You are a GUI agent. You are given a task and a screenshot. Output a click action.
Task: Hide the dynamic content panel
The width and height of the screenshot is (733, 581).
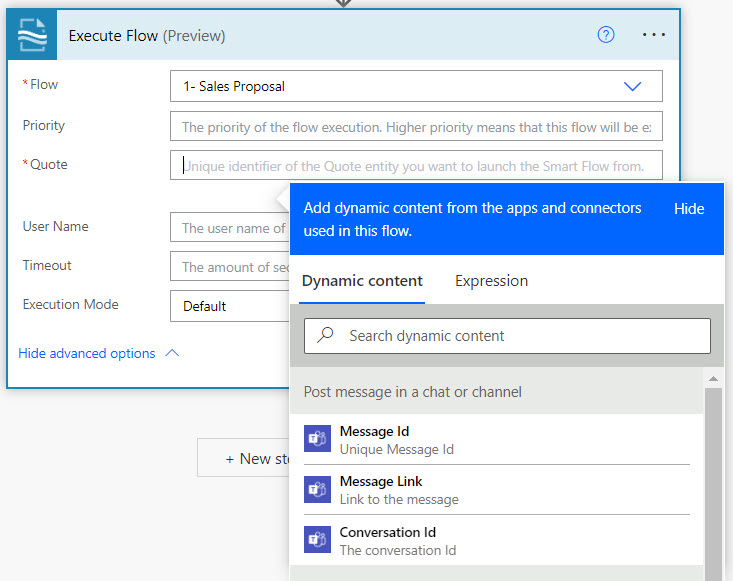click(x=689, y=208)
